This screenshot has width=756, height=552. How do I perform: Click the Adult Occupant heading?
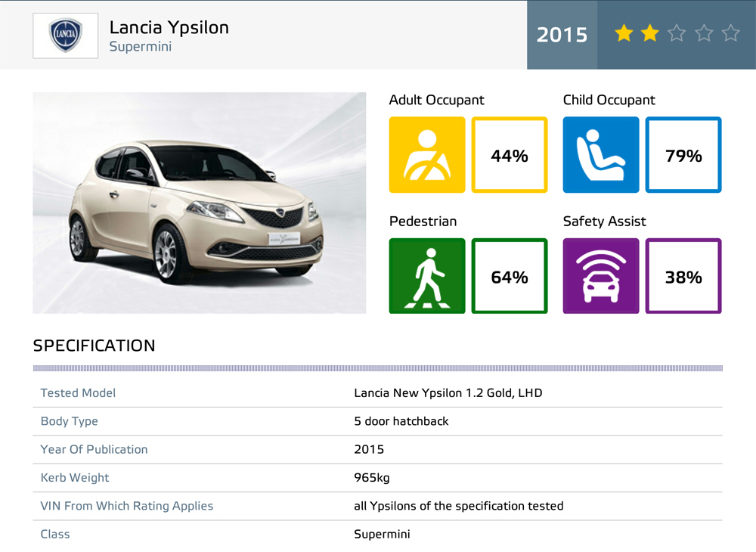pyautogui.click(x=436, y=100)
